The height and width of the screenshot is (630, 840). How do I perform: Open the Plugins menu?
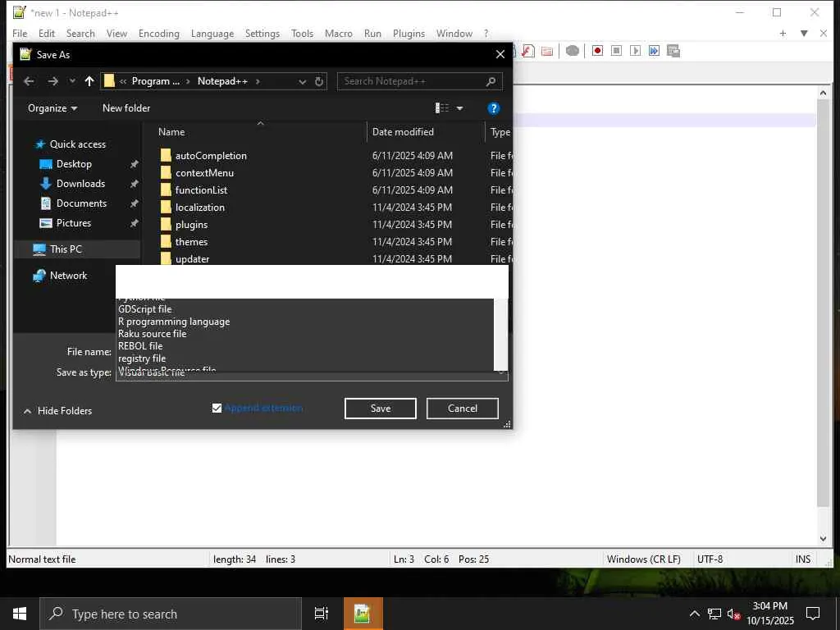tap(409, 33)
